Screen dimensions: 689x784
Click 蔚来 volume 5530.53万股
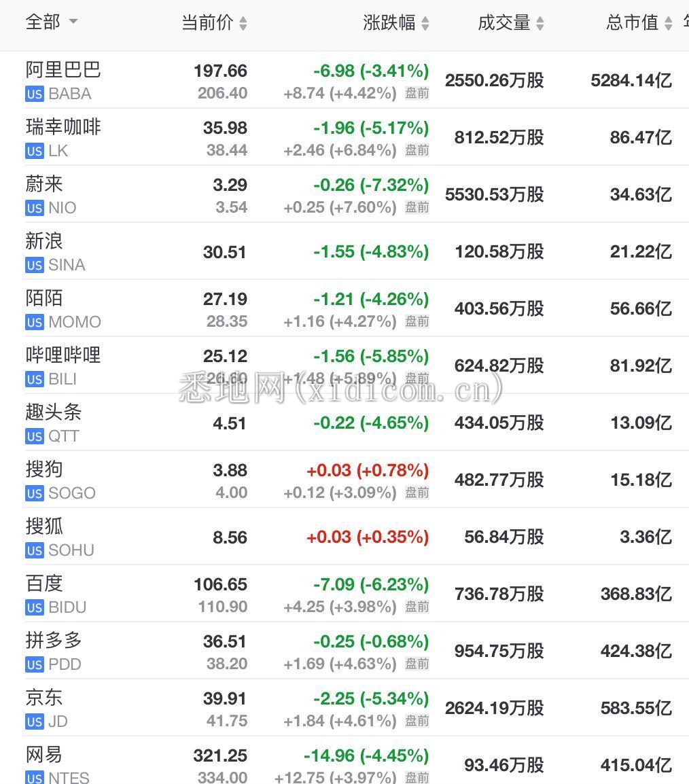coord(495,194)
